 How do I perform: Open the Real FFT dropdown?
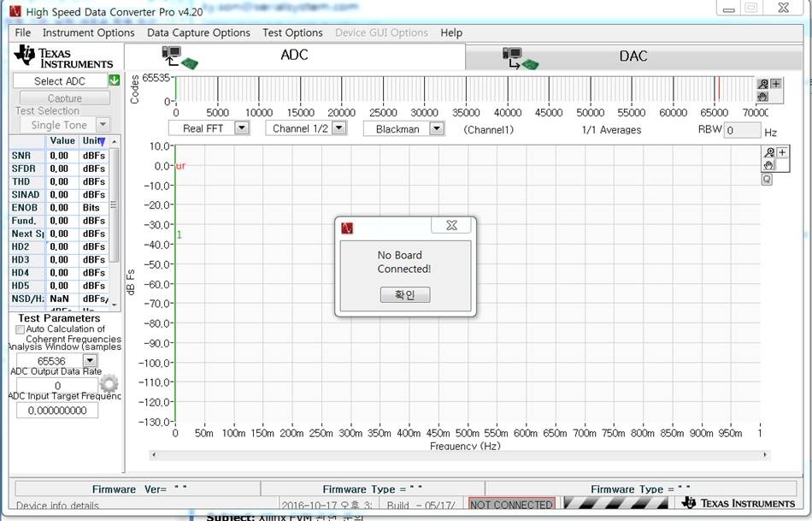241,127
